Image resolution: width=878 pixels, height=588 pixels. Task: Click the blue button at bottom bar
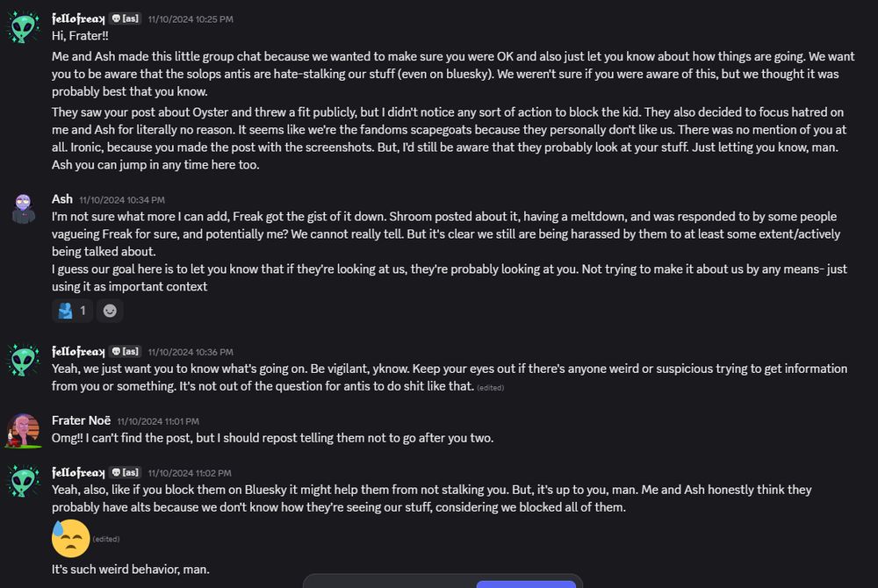[526, 584]
